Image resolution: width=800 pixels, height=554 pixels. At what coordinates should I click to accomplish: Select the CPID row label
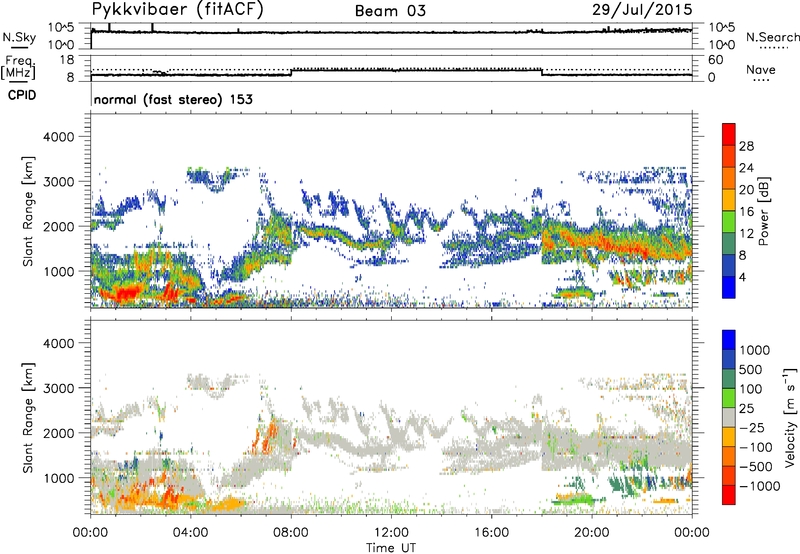(x=22, y=95)
